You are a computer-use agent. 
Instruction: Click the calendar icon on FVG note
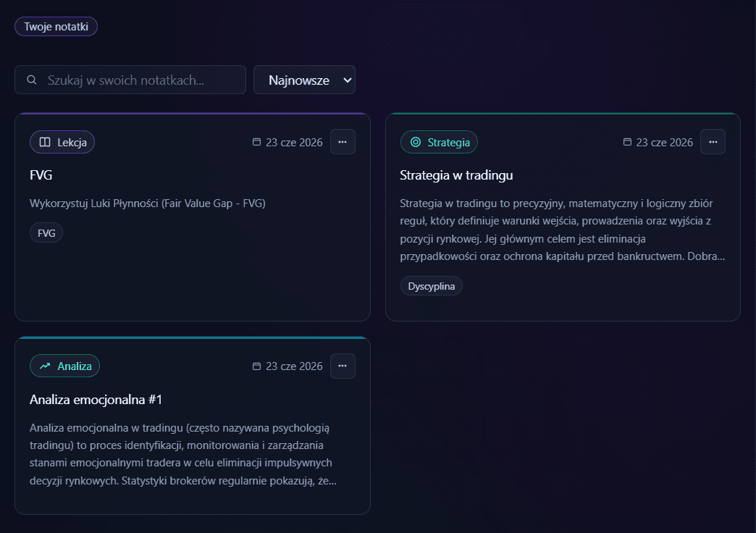coord(257,142)
